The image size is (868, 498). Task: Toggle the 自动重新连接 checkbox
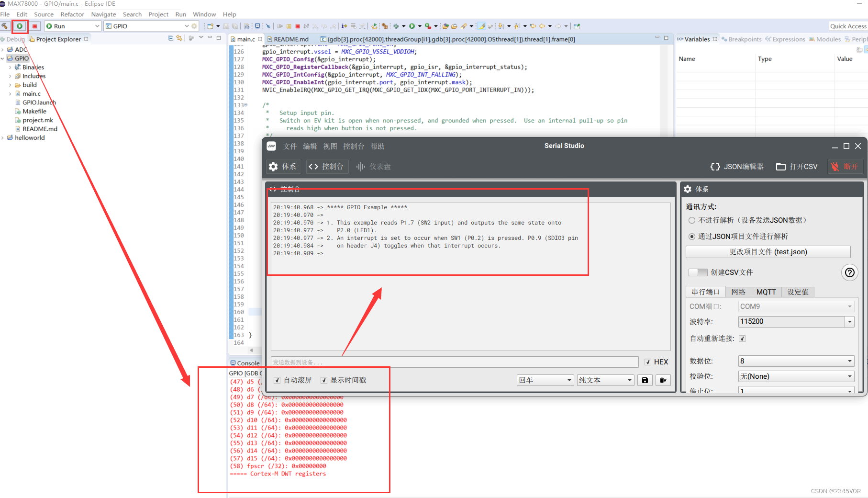tap(742, 339)
